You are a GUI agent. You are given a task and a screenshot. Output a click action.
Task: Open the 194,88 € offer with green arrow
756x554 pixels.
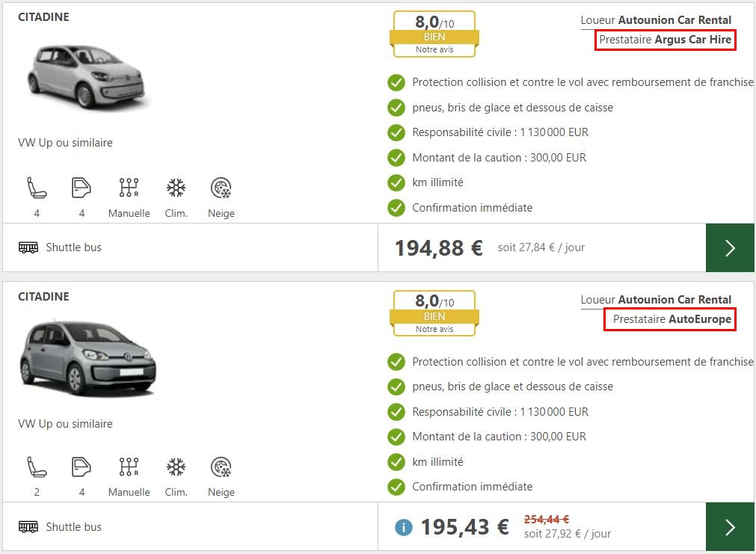click(x=730, y=247)
